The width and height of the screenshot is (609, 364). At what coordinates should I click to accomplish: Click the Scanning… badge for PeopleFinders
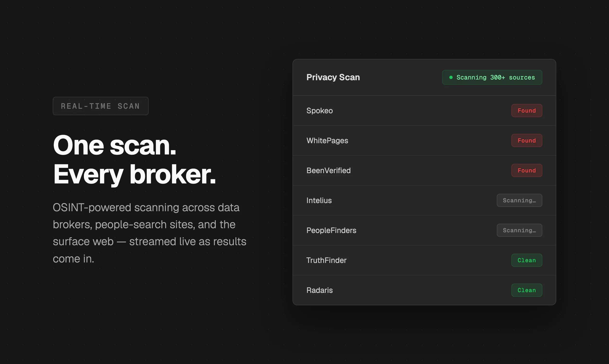coord(519,230)
